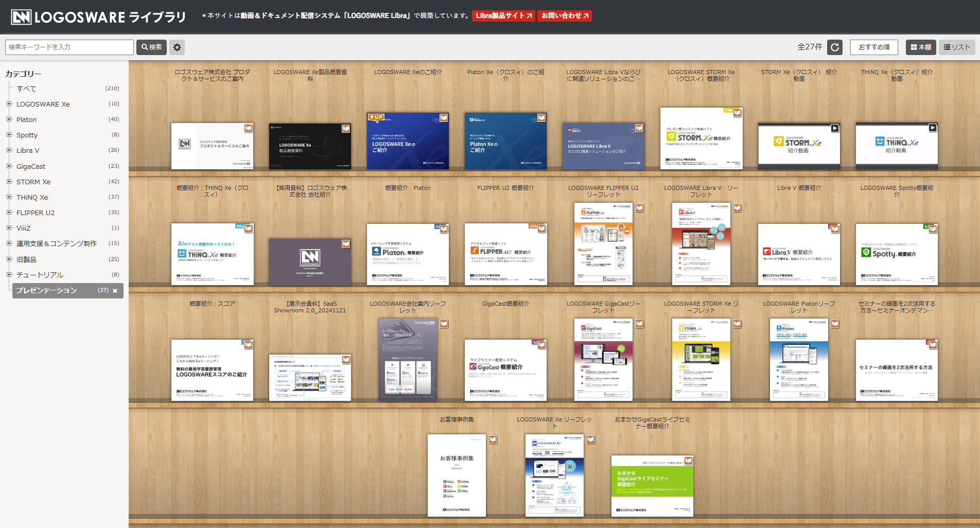Click the keyword search input field

pyautogui.click(x=69, y=47)
